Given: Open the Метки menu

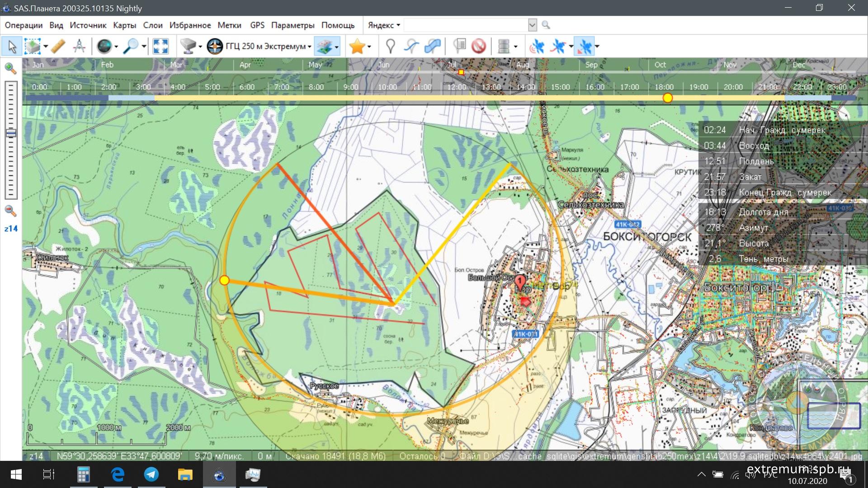Looking at the screenshot, I should coord(229,25).
